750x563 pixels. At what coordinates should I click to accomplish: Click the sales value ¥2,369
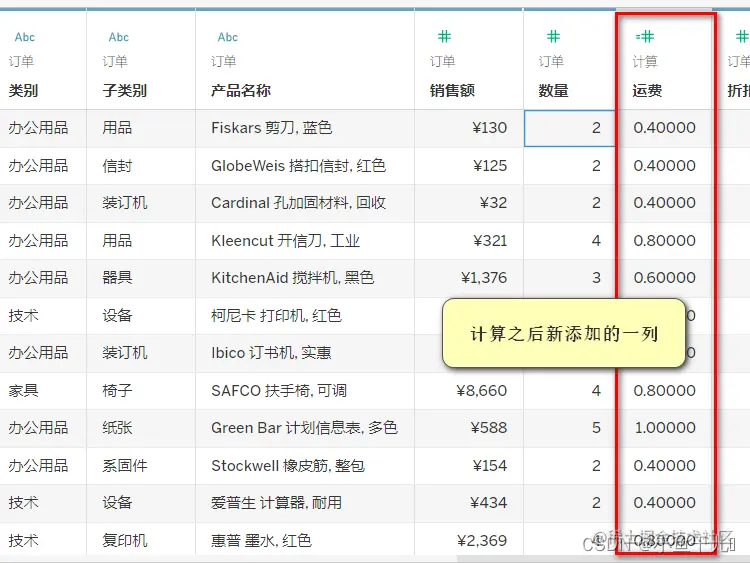tap(482, 541)
